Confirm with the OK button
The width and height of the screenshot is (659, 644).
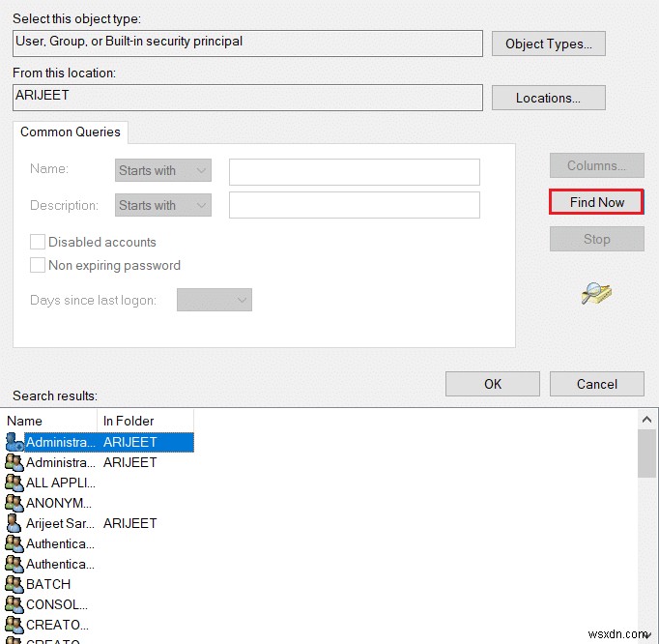pyautogui.click(x=493, y=384)
